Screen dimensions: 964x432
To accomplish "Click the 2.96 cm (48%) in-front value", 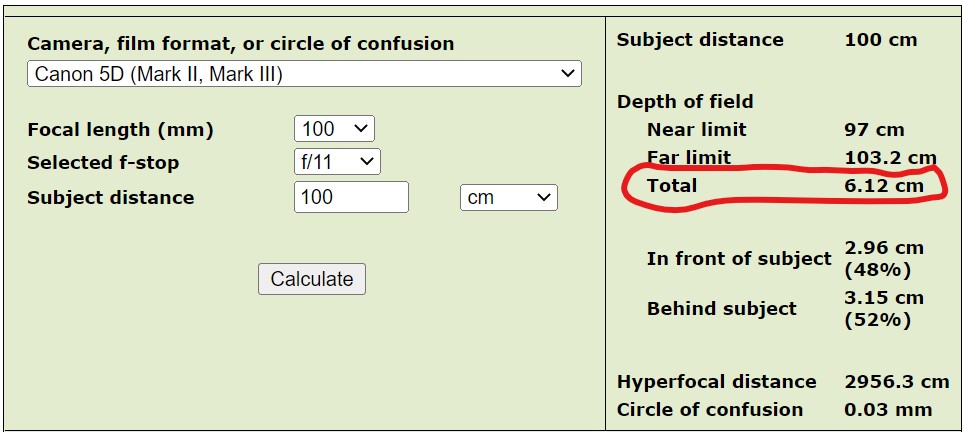I will coord(884,258).
